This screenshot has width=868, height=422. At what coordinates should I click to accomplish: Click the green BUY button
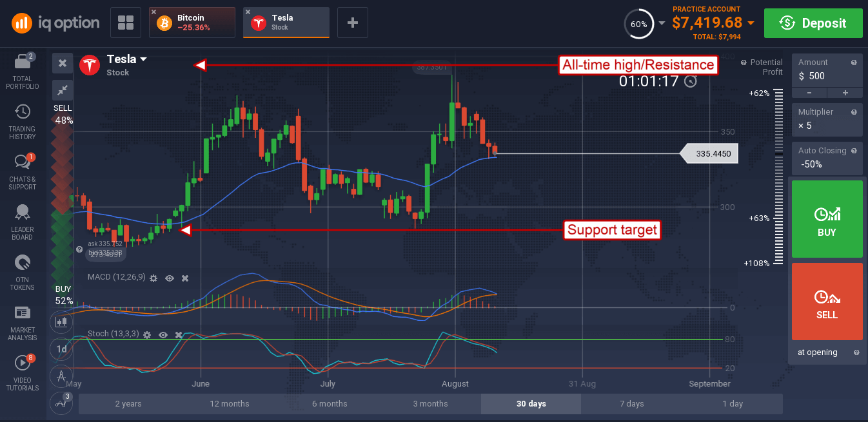pos(827,219)
